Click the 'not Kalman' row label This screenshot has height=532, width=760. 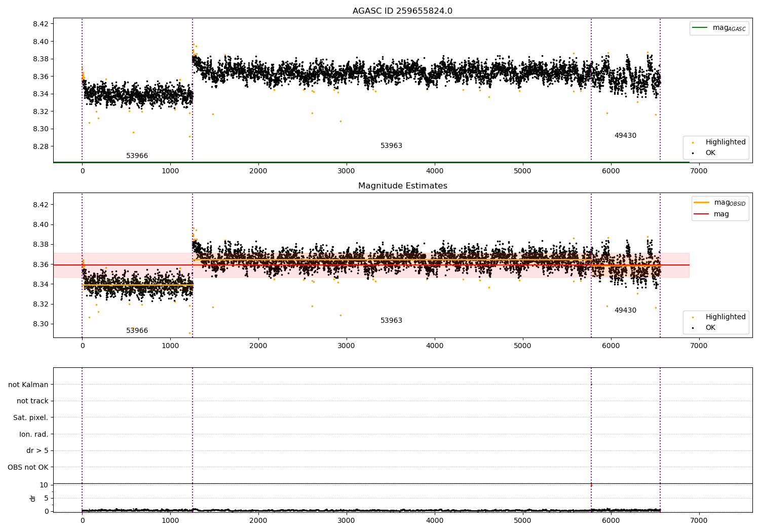click(x=28, y=385)
